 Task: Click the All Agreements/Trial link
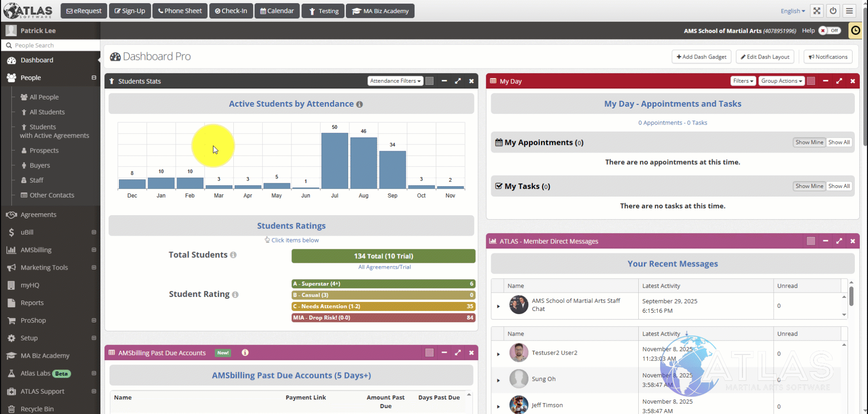click(384, 267)
